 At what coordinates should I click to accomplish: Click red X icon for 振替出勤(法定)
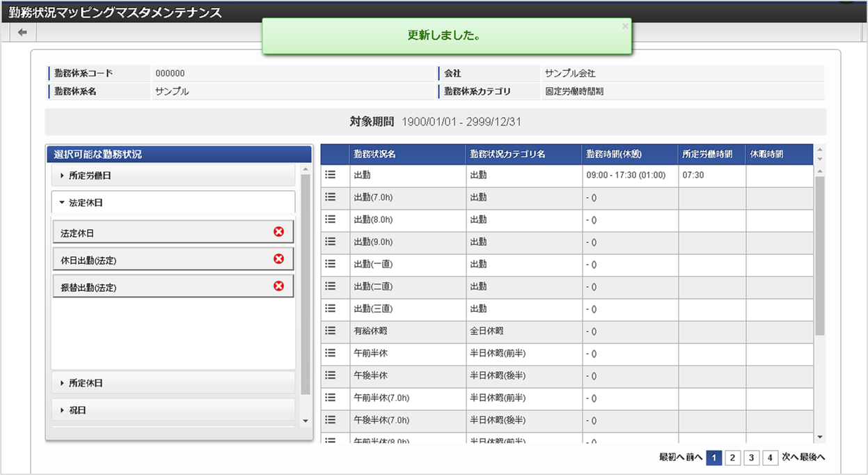click(x=278, y=286)
